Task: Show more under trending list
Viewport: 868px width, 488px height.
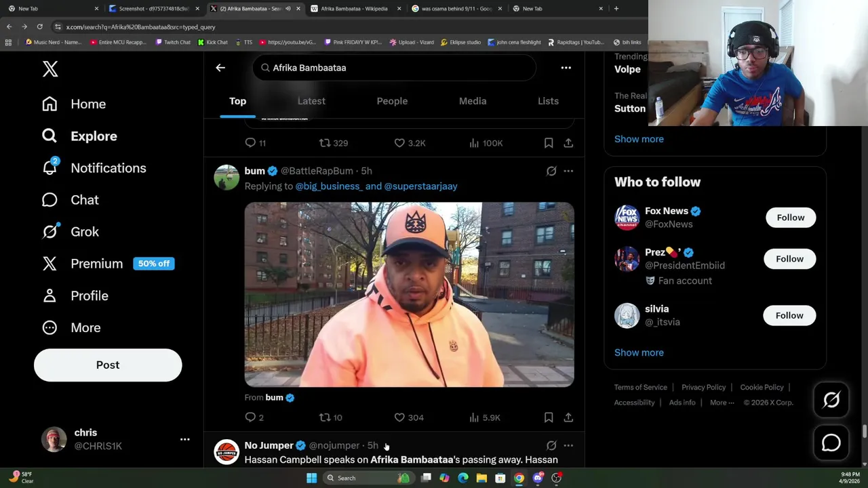Action: [639, 139]
